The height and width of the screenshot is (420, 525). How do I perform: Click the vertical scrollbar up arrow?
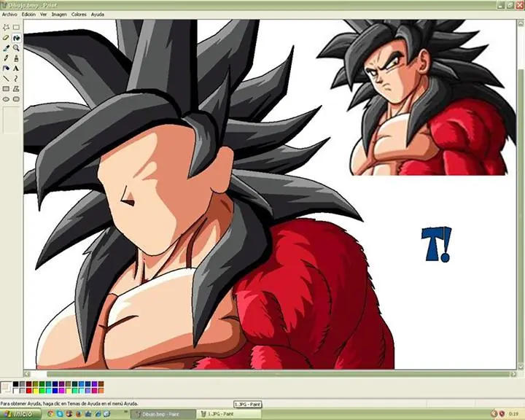521,23
